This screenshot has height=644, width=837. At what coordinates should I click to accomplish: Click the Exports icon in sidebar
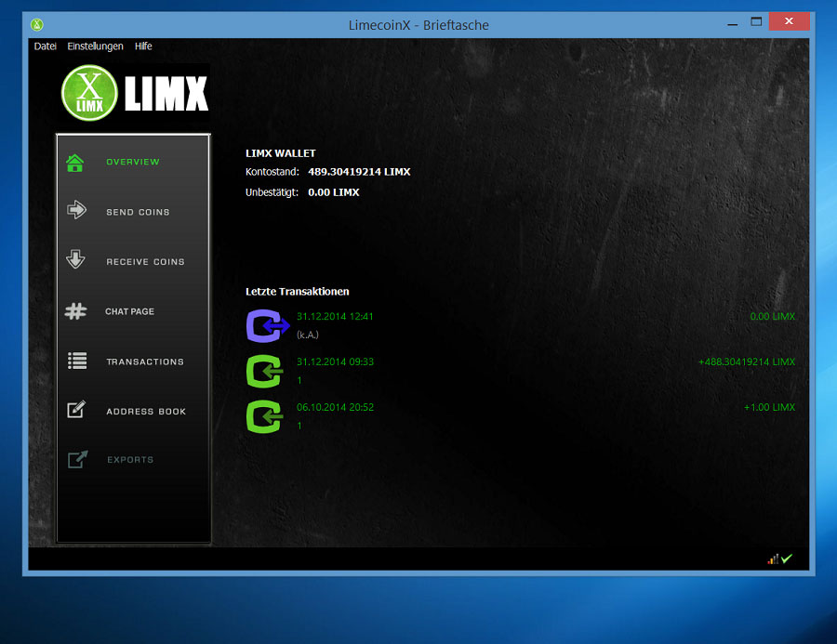point(76,459)
